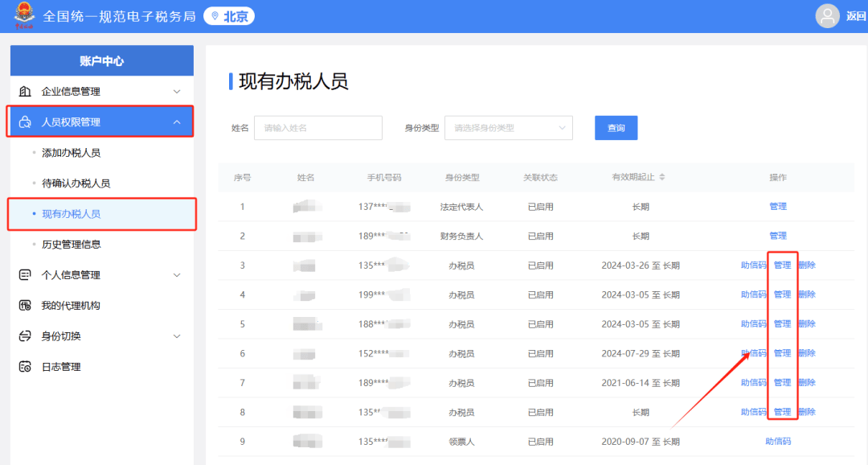This screenshot has height=465, width=868.
Task: Expand the 企业信息管理 chevron
Action: 177,92
